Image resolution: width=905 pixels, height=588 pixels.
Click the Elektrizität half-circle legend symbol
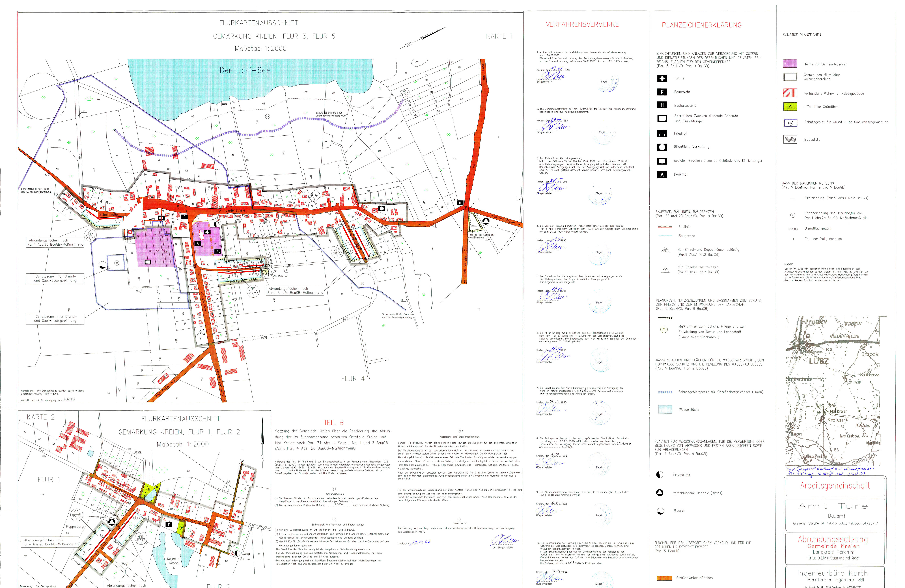point(660,475)
